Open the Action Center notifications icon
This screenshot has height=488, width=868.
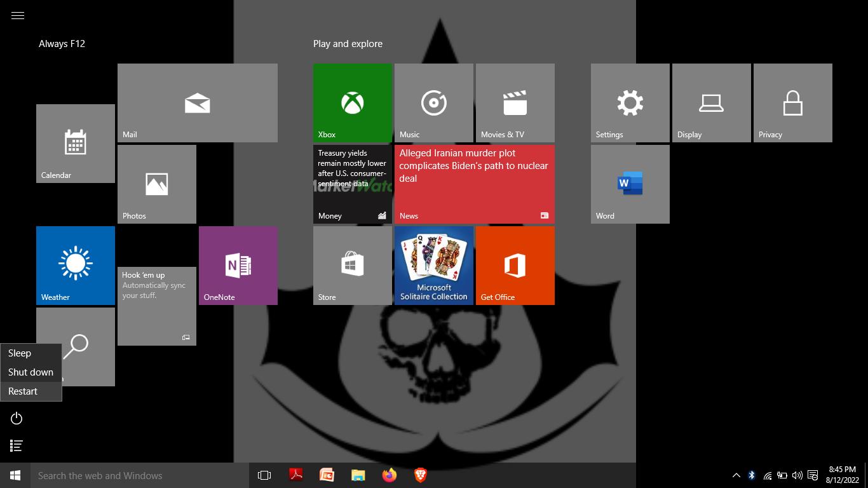[x=813, y=475]
